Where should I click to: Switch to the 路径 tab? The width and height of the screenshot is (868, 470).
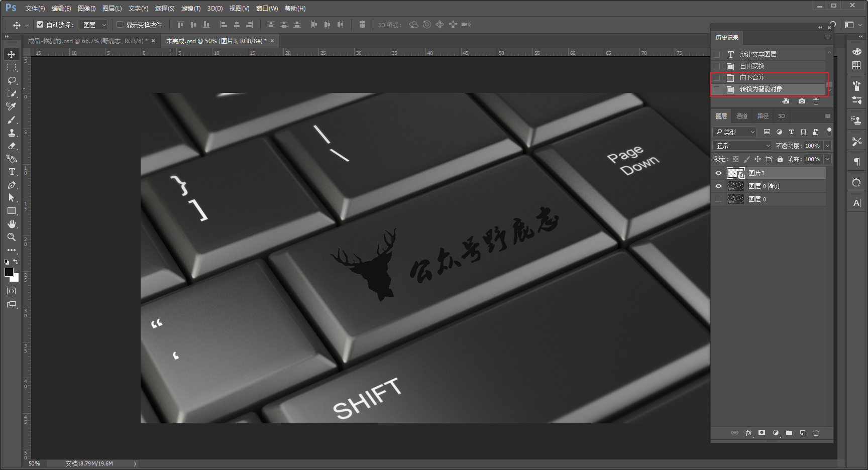763,116
